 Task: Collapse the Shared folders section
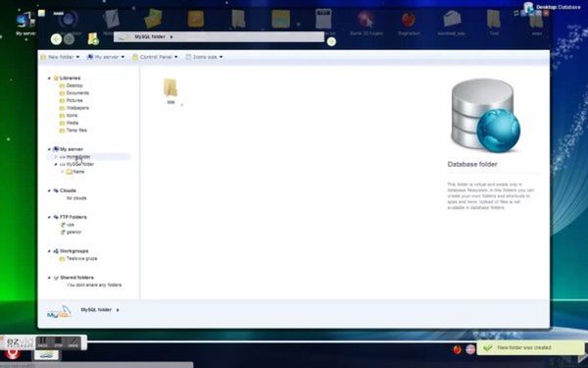tap(49, 278)
